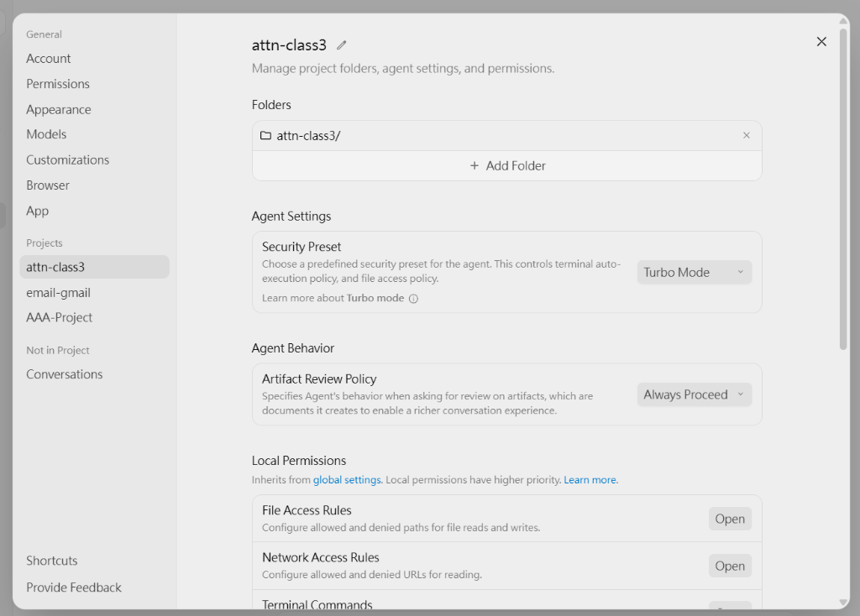Click the info icon next to Turbo mode
This screenshot has width=860, height=616.
coord(413,299)
